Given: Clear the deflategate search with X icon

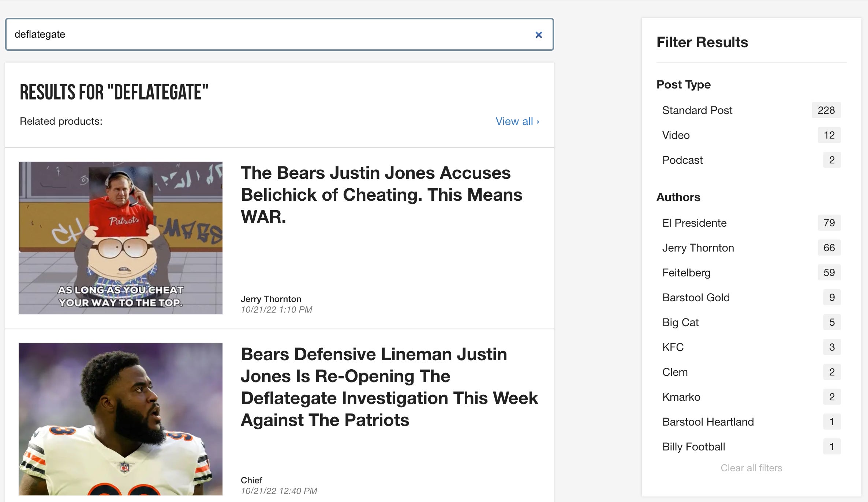Looking at the screenshot, I should pyautogui.click(x=538, y=35).
